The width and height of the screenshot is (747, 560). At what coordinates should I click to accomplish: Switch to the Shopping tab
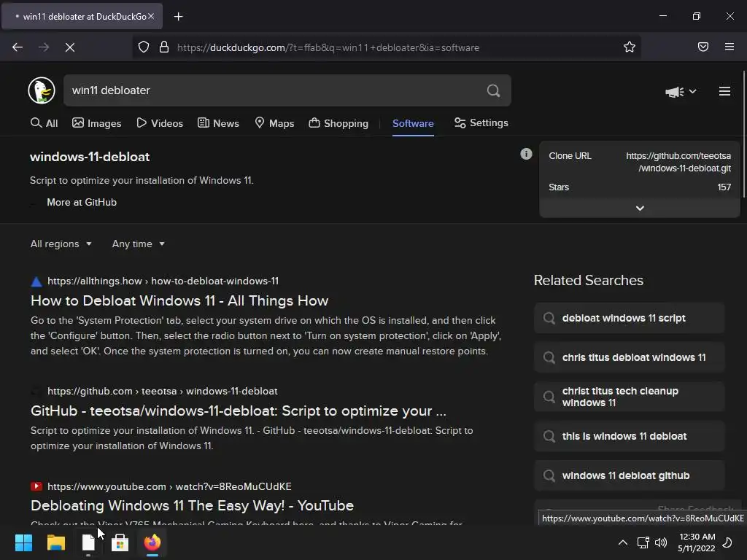click(x=338, y=123)
